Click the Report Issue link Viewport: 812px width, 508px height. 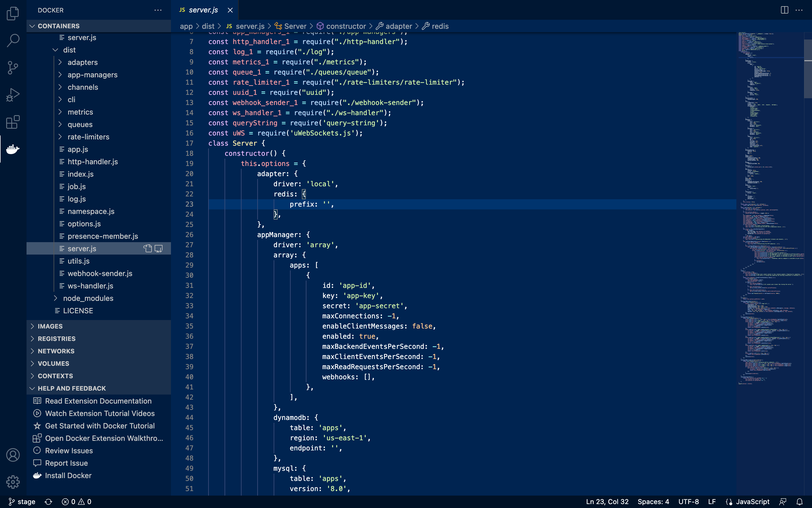pyautogui.click(x=66, y=463)
